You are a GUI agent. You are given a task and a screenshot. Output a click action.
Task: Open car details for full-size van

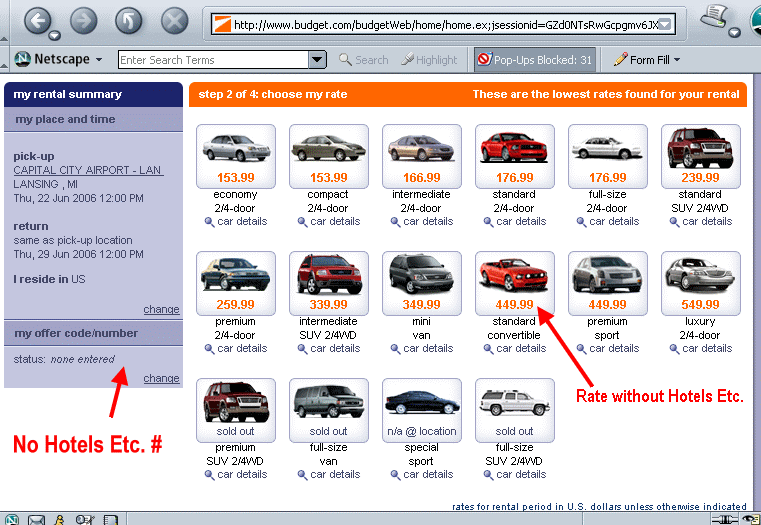coord(329,475)
